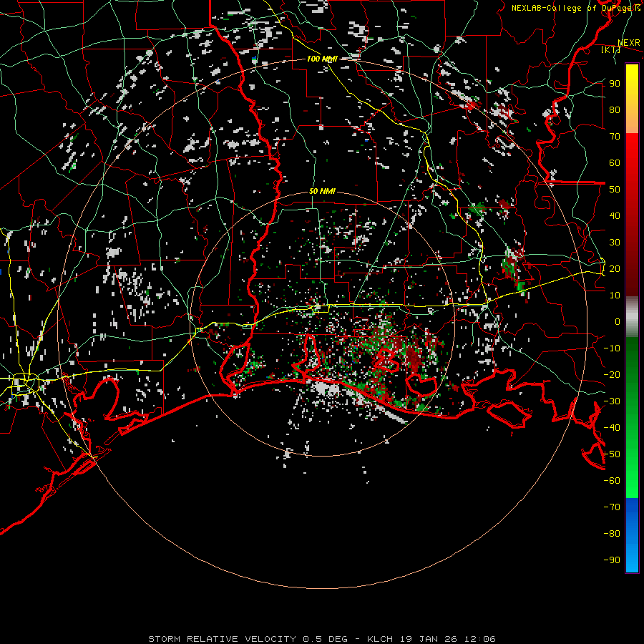Click the -90 value on the velocity scale

coord(612,560)
